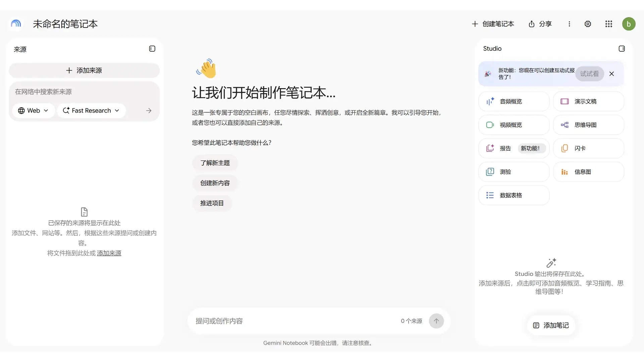The image size is (644, 362).
Task: Open 闪卡 flashcards tile
Action: [x=589, y=148]
